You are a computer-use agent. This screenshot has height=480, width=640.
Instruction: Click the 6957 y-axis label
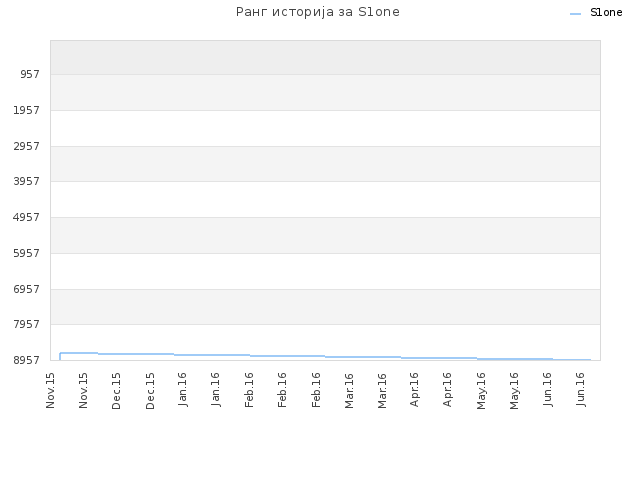click(x=27, y=289)
